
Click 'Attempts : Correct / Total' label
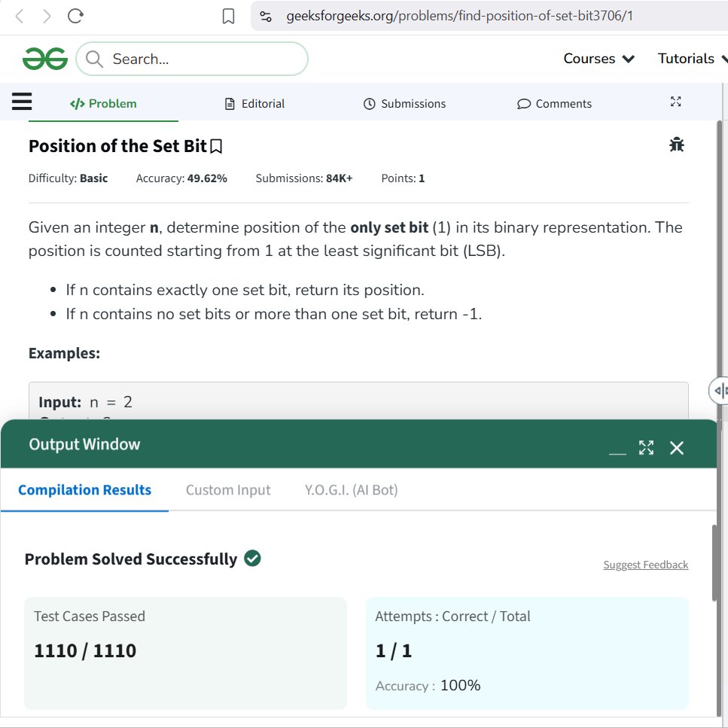point(452,616)
